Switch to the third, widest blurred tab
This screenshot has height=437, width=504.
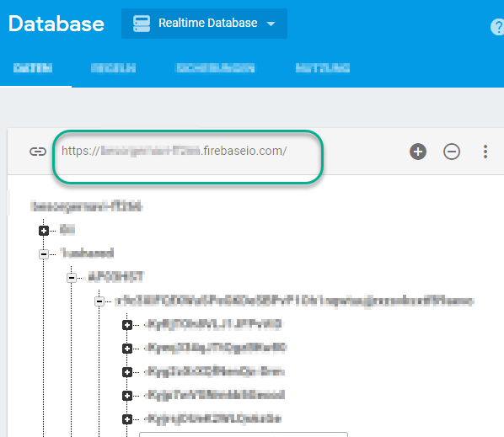216,68
